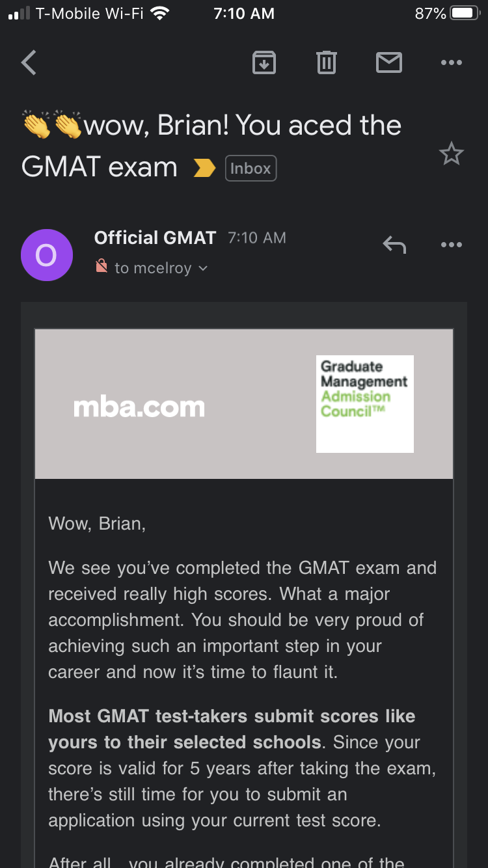
Task: Tap the 7:10 AM message timestamp
Action: pyautogui.click(x=257, y=238)
